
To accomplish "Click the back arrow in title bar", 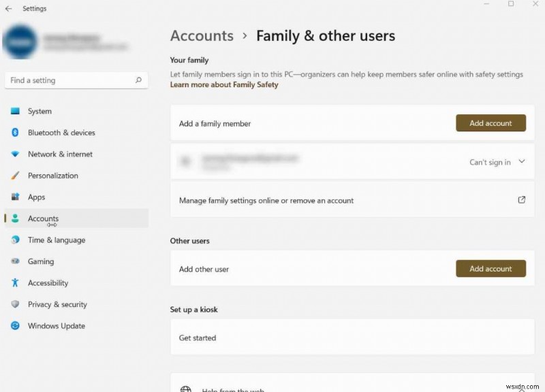I will coord(8,9).
